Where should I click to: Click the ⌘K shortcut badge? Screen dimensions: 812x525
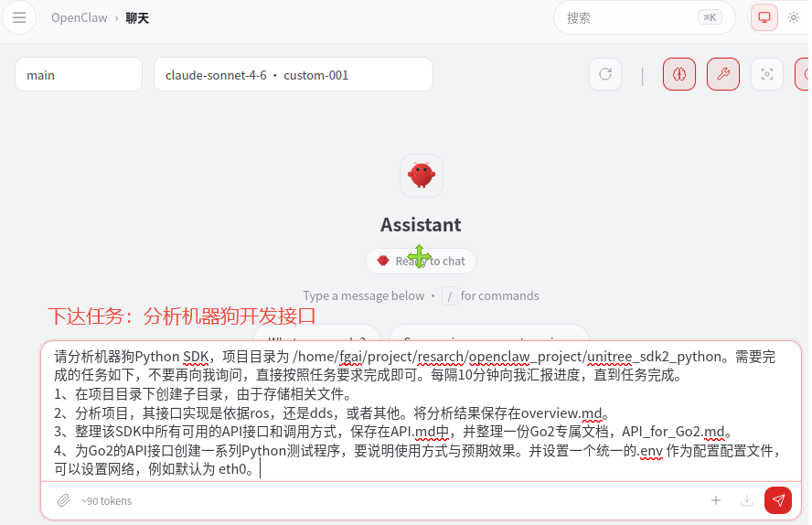pyautogui.click(x=710, y=17)
